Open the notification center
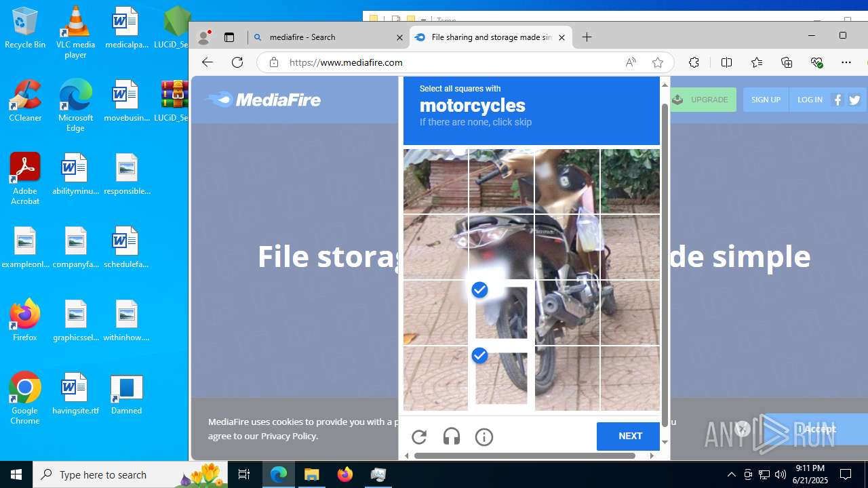This screenshot has height=488, width=868. pyautogui.click(x=846, y=474)
